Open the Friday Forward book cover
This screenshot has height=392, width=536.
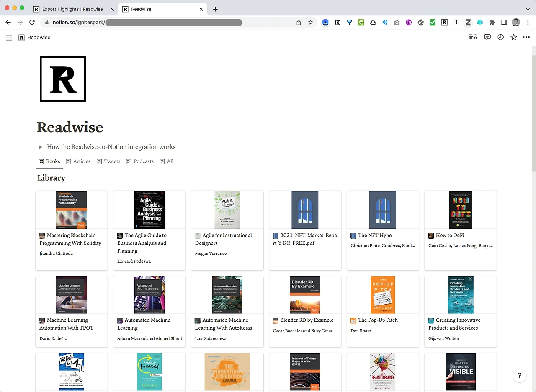tap(149, 372)
